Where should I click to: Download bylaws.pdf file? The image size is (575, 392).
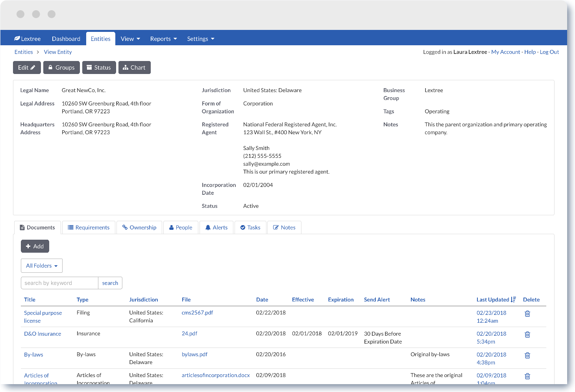pyautogui.click(x=194, y=354)
